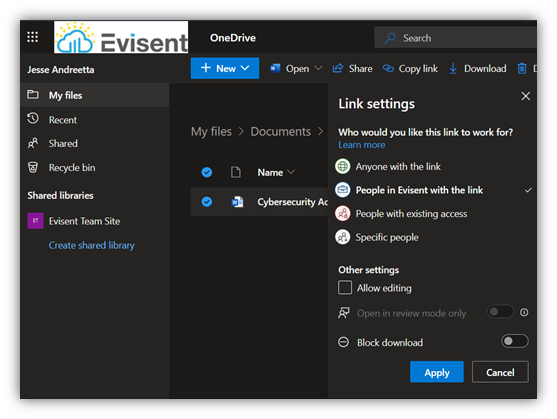Toggle the Block download switch
Viewport: 557px width, 419px height.
(515, 341)
